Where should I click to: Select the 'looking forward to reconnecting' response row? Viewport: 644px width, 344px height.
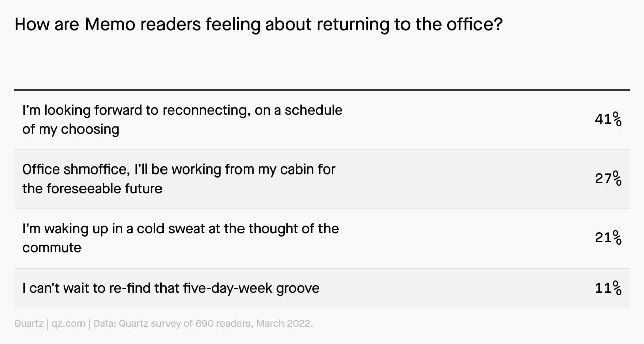(x=322, y=120)
